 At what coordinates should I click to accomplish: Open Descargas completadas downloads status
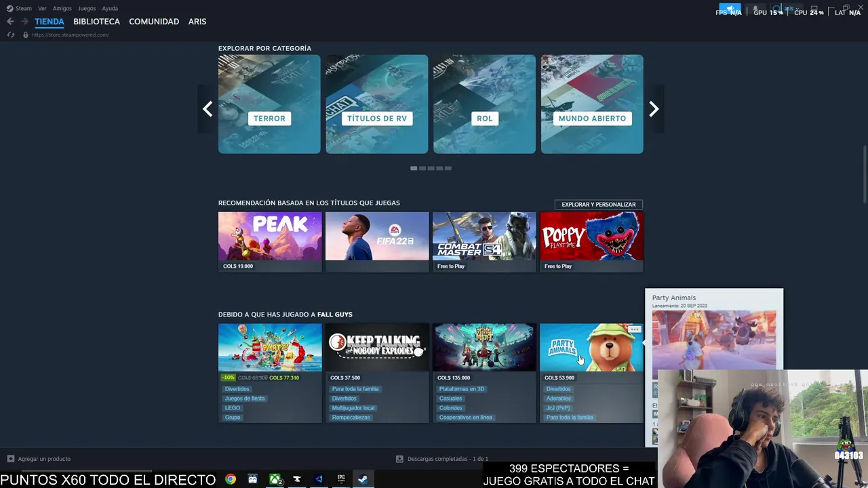pyautogui.click(x=442, y=459)
